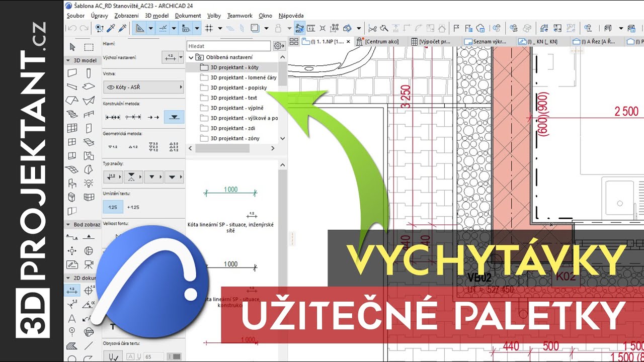This screenshot has width=644, height=362.
Task: Open the Soubor menu
Action: click(75, 16)
